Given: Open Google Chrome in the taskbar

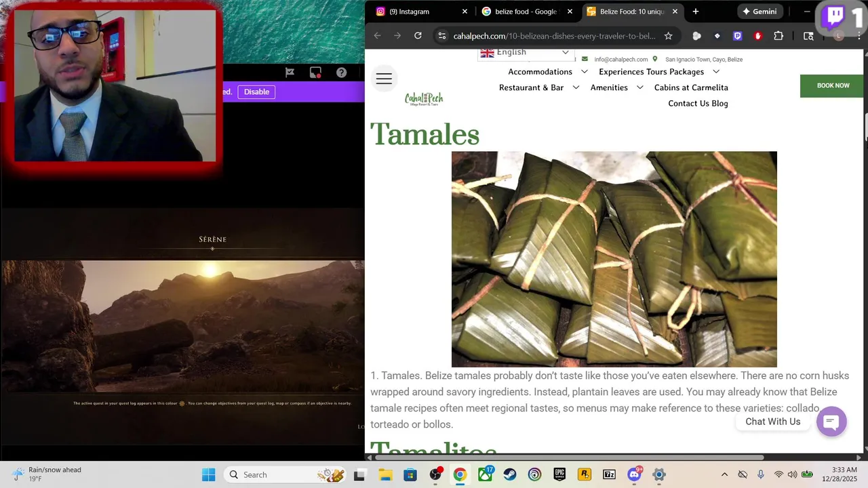Looking at the screenshot, I should (x=460, y=474).
